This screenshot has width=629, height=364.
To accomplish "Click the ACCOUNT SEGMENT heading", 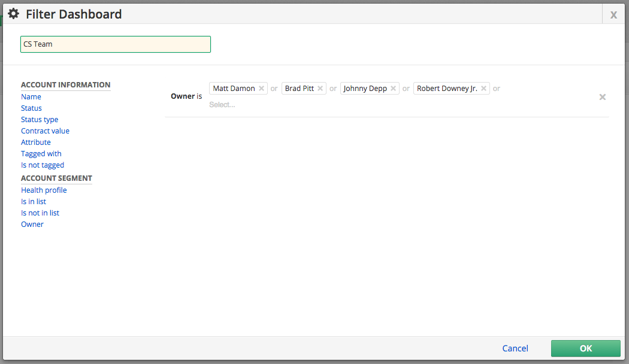I will 56,178.
